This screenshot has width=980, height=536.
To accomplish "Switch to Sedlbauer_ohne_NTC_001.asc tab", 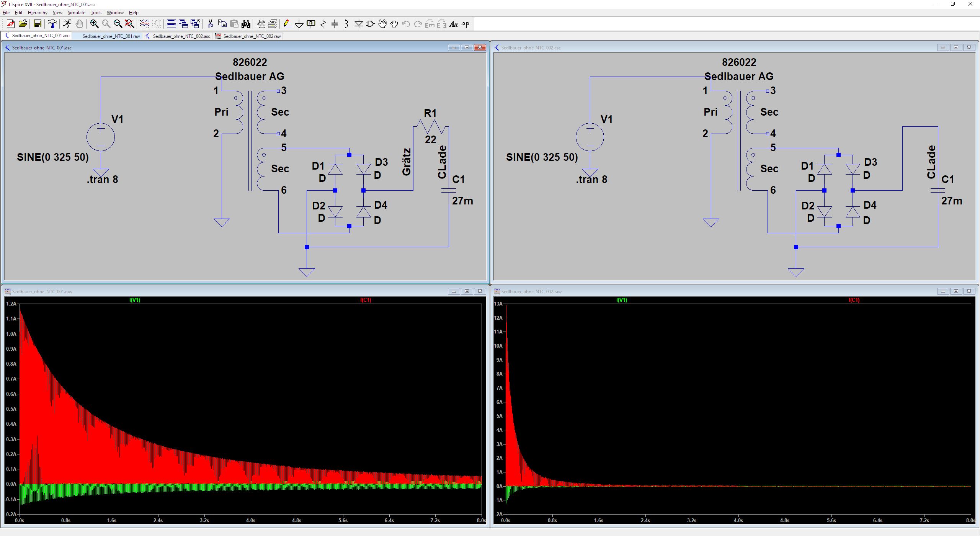I will tap(37, 36).
